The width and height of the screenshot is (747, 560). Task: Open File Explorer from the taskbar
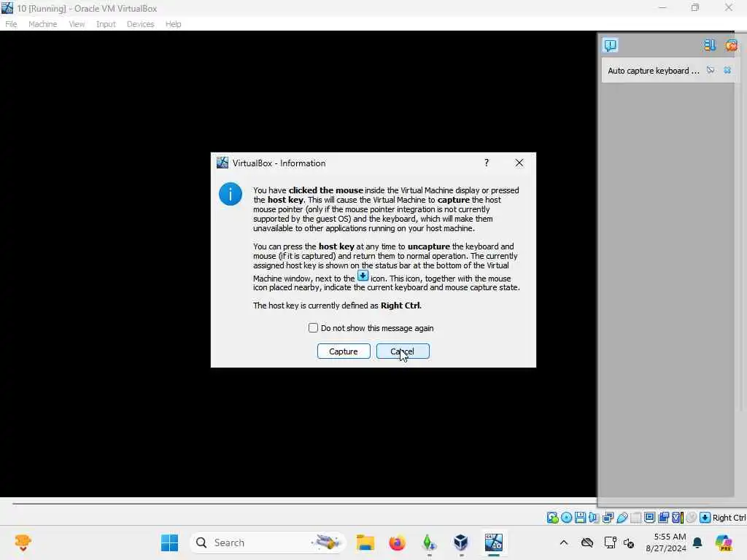365,542
